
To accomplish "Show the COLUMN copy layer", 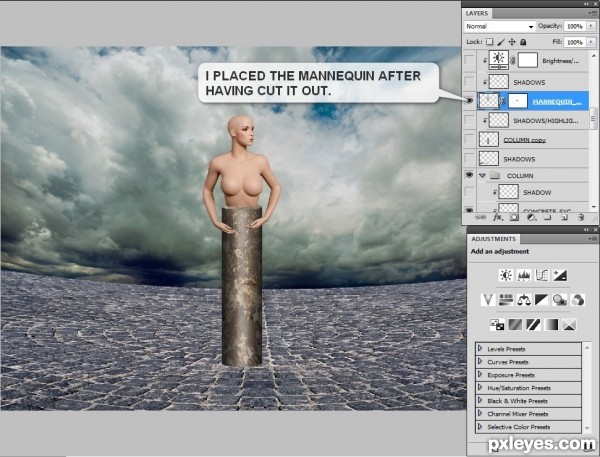I will point(469,139).
